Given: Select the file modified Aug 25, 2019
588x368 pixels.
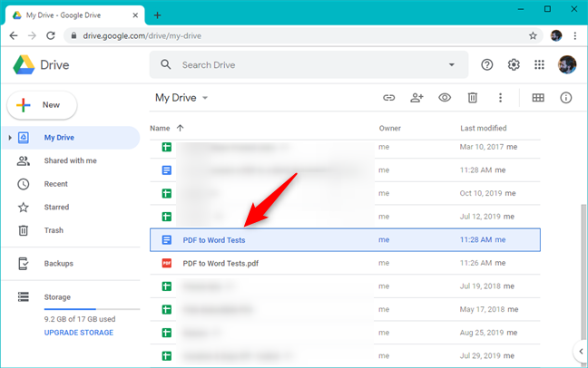Looking at the screenshot, I should click(x=345, y=333).
